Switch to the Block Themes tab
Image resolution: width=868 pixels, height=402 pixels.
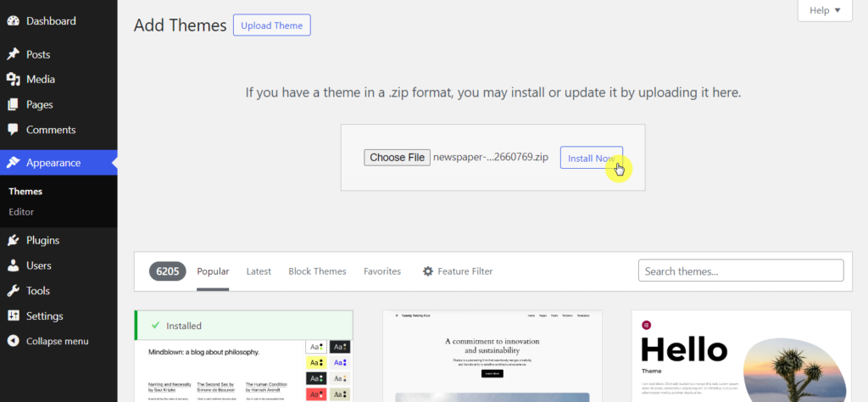pyautogui.click(x=317, y=271)
